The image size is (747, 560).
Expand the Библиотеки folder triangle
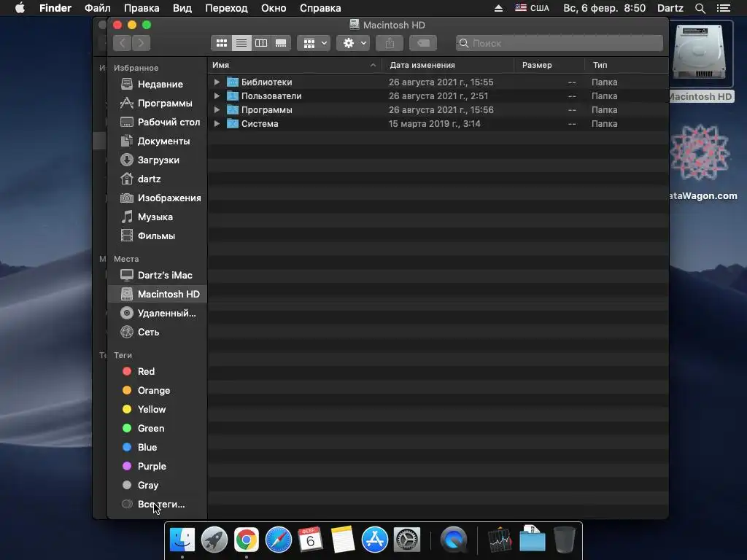tap(217, 82)
